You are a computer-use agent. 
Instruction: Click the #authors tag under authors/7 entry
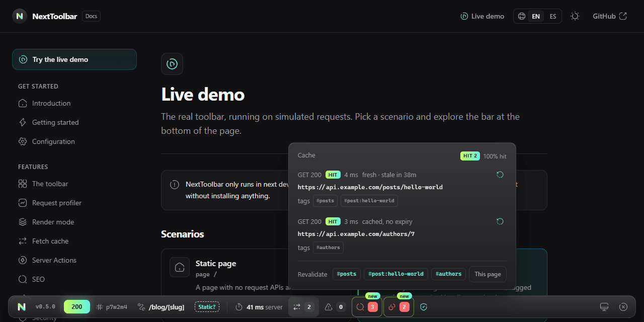coord(328,248)
